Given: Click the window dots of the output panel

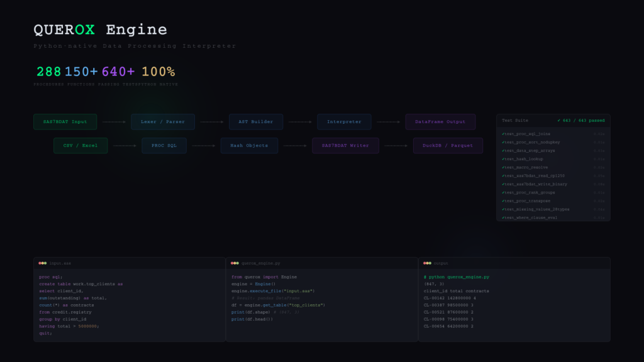Looking at the screenshot, I should [427, 263].
